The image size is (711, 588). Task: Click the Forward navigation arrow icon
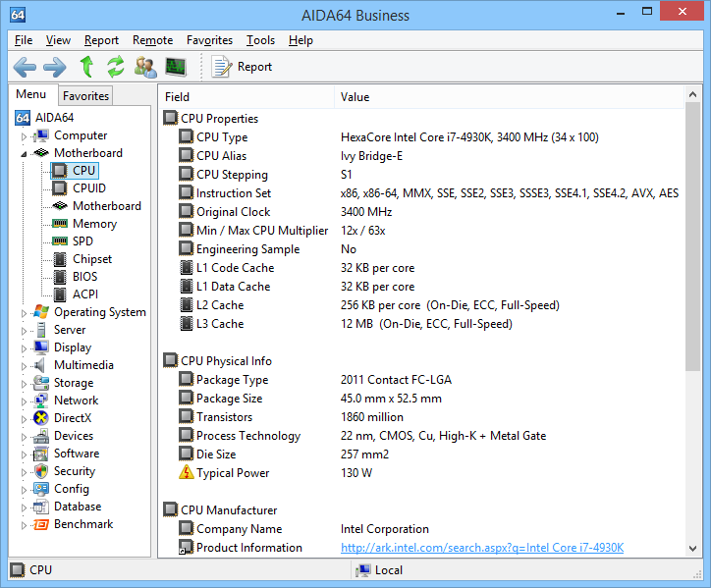tap(55, 67)
